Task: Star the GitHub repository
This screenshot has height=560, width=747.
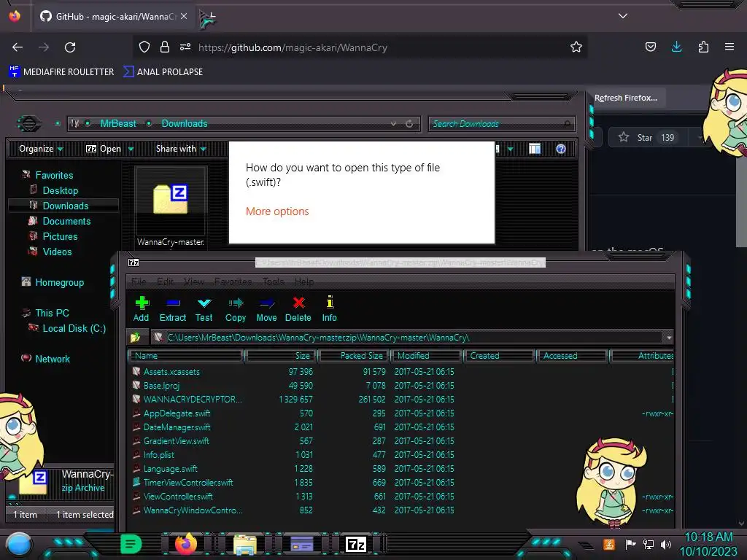Action: (649, 138)
